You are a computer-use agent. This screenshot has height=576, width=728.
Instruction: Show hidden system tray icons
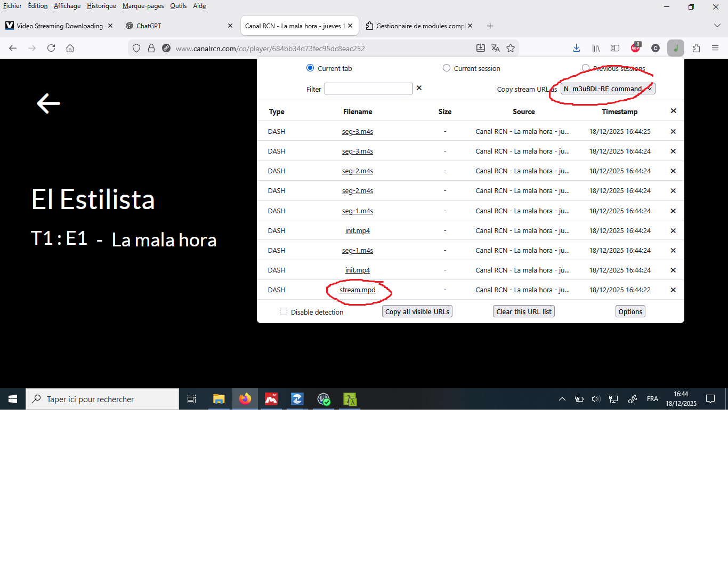(x=562, y=399)
